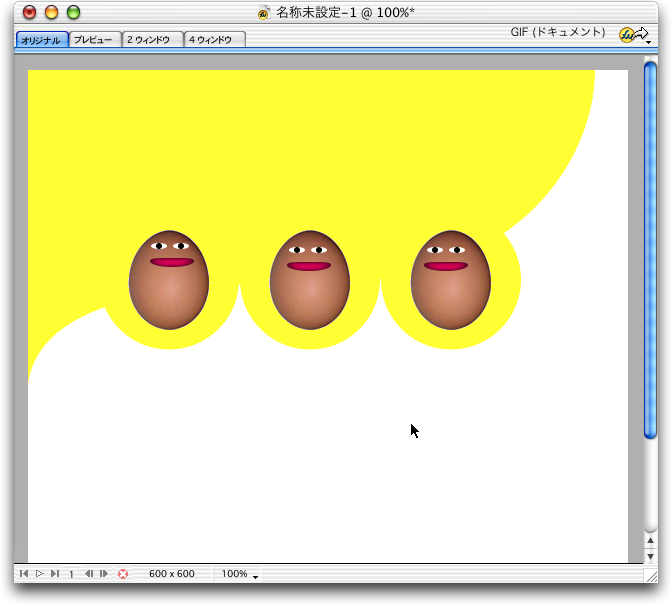672x606 pixels.
Task: Select the middle egg face
Action: point(310,280)
